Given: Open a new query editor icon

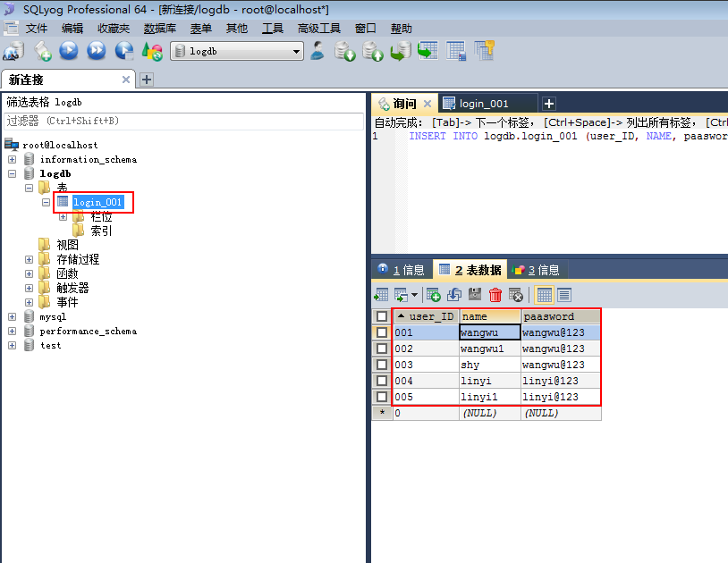Looking at the screenshot, I should pos(43,51).
